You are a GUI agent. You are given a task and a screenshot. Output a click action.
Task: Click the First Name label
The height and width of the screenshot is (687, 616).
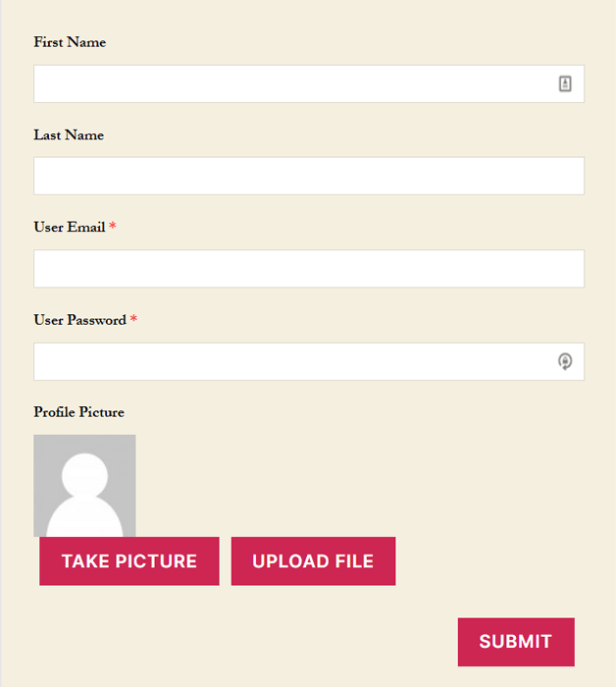(x=70, y=42)
